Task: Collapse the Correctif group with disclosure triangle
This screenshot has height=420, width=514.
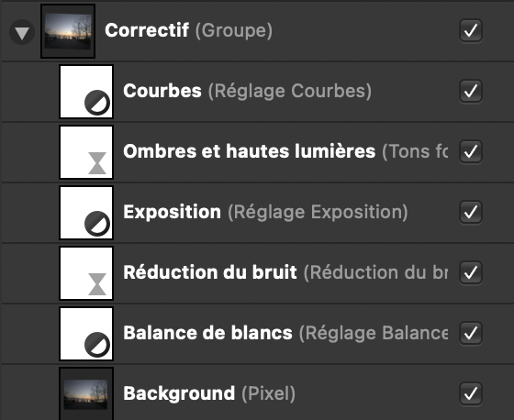Action: coord(22,32)
